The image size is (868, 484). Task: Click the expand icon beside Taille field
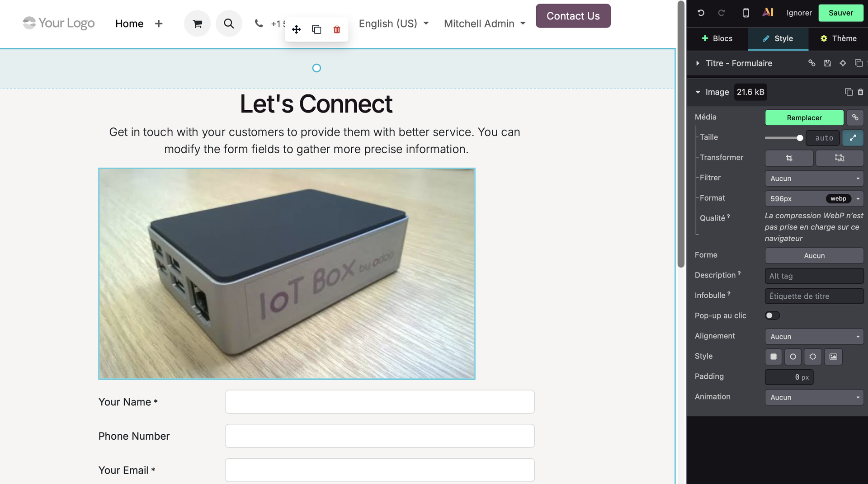[853, 138]
